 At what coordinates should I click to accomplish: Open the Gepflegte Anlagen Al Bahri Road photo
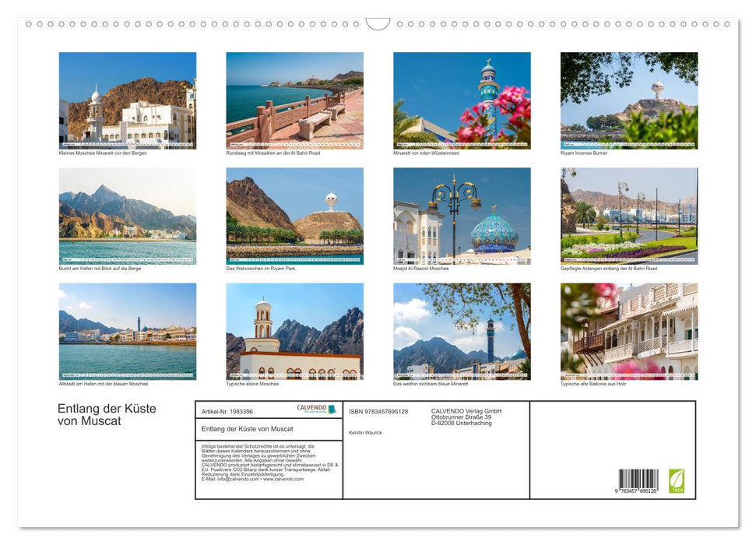[x=628, y=216]
